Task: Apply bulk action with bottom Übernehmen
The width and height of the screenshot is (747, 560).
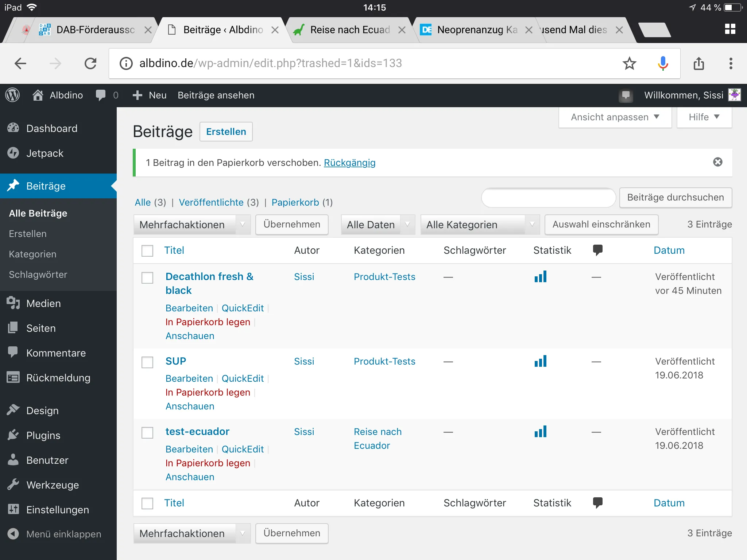Action: pos(292,533)
